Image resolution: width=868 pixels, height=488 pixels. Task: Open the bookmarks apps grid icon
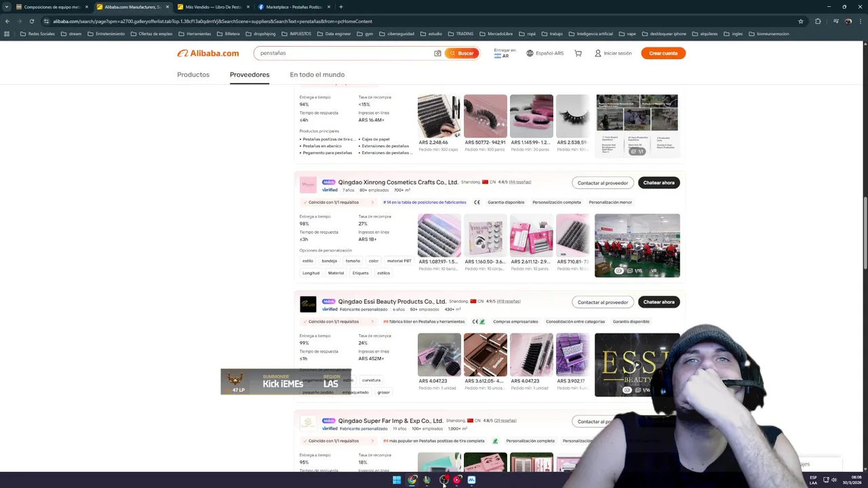[x=7, y=34]
